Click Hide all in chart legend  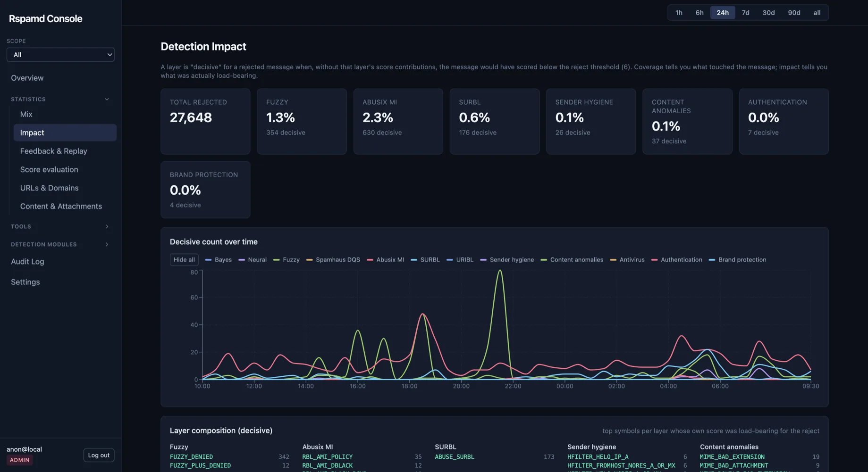184,260
